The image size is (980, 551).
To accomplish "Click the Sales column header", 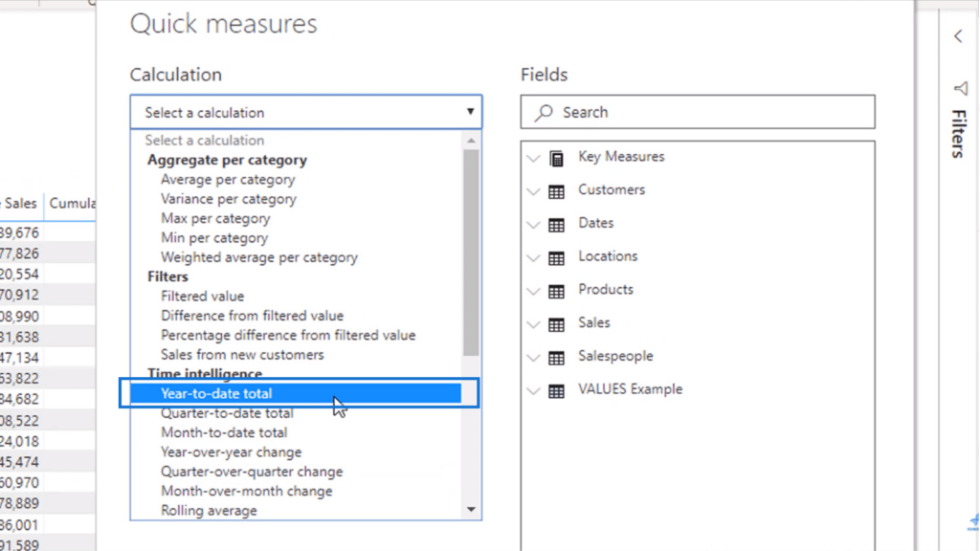I will [21, 204].
